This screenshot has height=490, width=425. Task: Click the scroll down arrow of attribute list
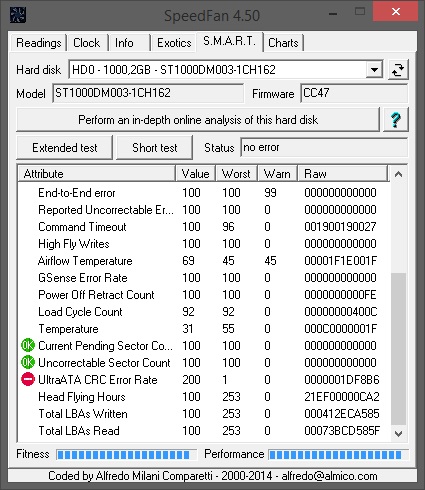point(398,433)
